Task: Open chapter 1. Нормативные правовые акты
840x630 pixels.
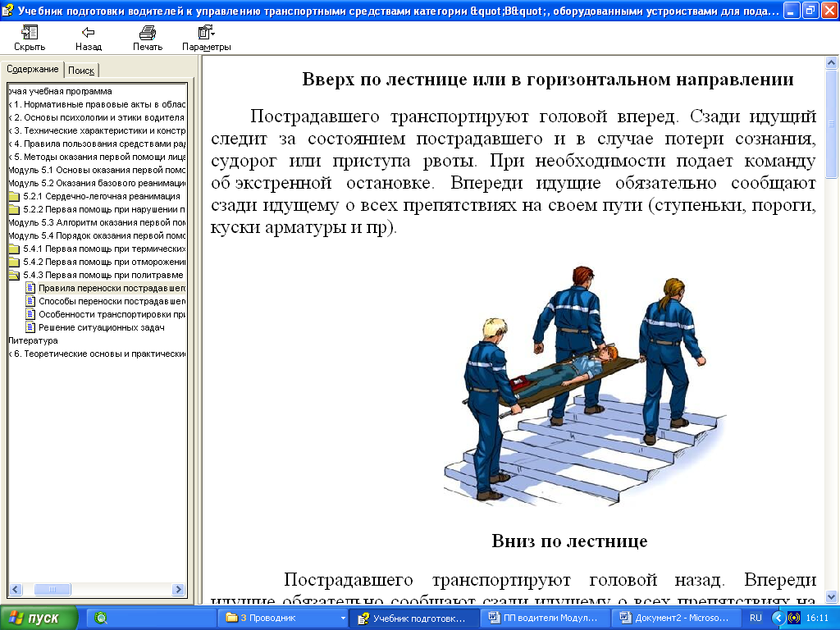Action: (97, 104)
